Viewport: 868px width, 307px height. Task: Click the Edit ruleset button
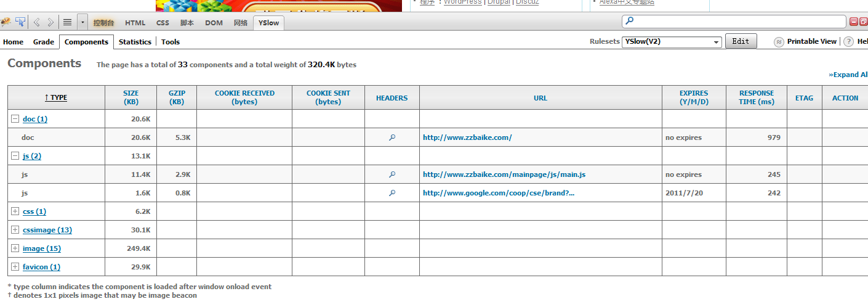741,41
